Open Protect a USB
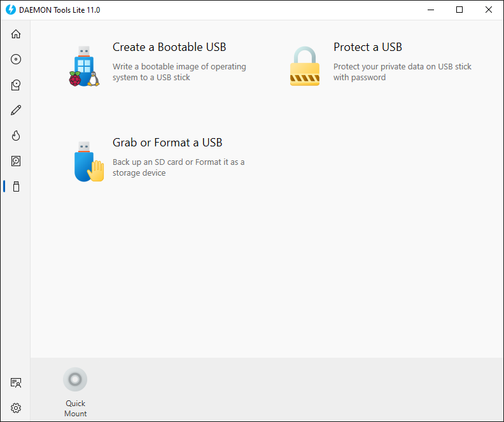The height and width of the screenshot is (422, 504). click(x=368, y=47)
